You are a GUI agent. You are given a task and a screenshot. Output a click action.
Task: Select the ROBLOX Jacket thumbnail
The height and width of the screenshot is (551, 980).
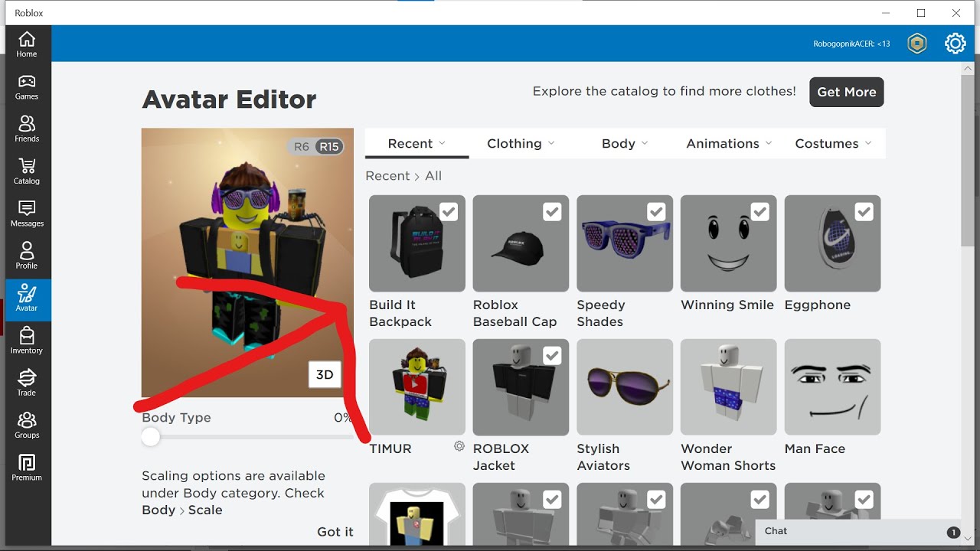(x=521, y=387)
